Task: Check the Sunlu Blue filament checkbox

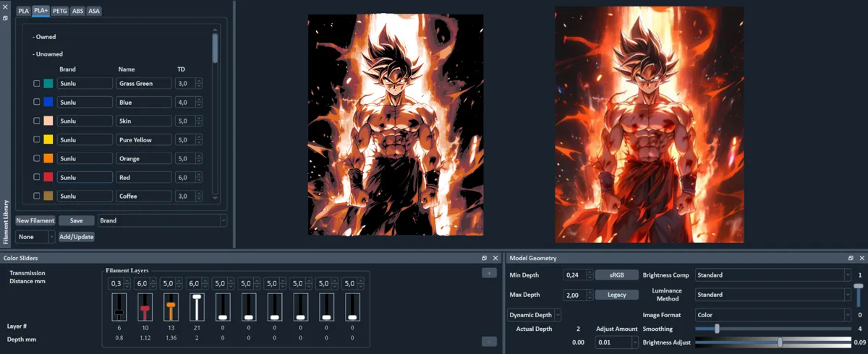Action: click(37, 102)
